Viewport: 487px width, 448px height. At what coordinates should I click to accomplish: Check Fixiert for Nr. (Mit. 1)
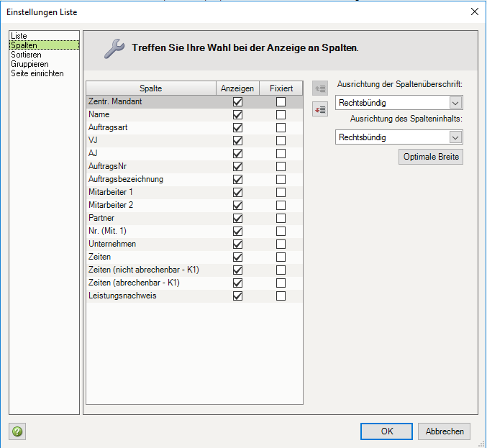(x=281, y=232)
